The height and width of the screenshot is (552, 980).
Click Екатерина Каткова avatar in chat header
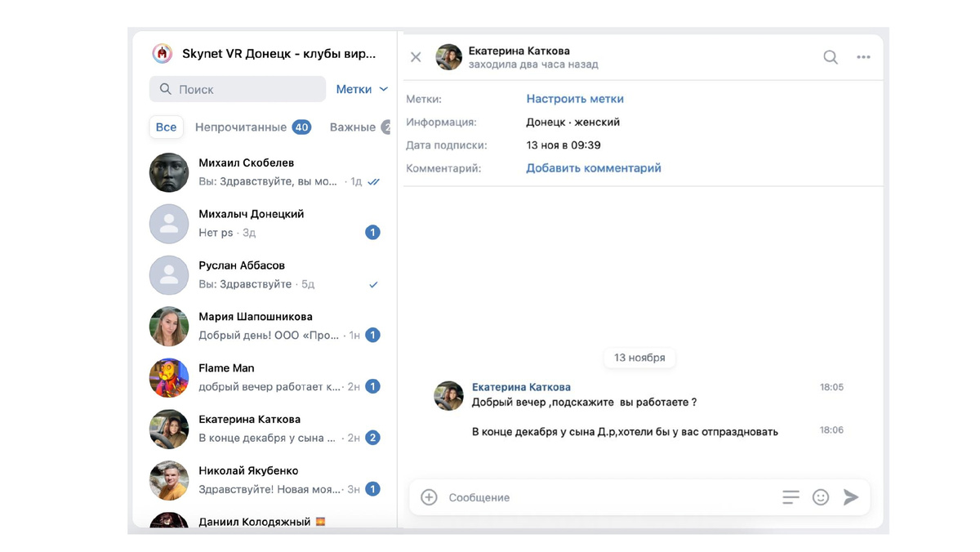pos(449,57)
